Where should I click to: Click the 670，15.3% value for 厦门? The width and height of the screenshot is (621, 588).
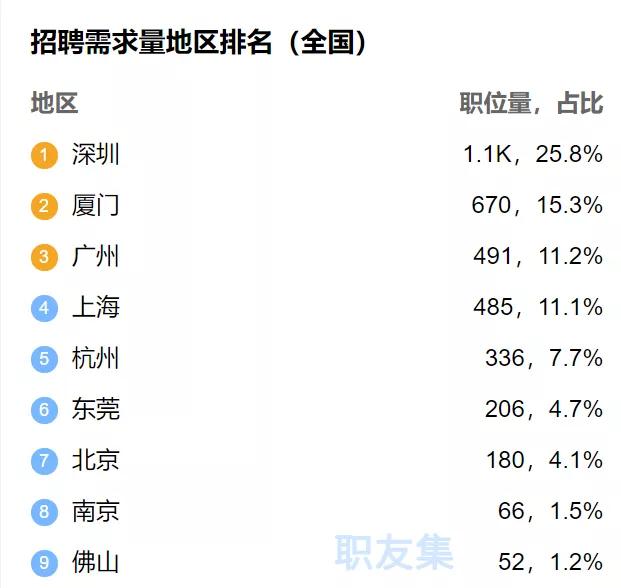click(537, 205)
